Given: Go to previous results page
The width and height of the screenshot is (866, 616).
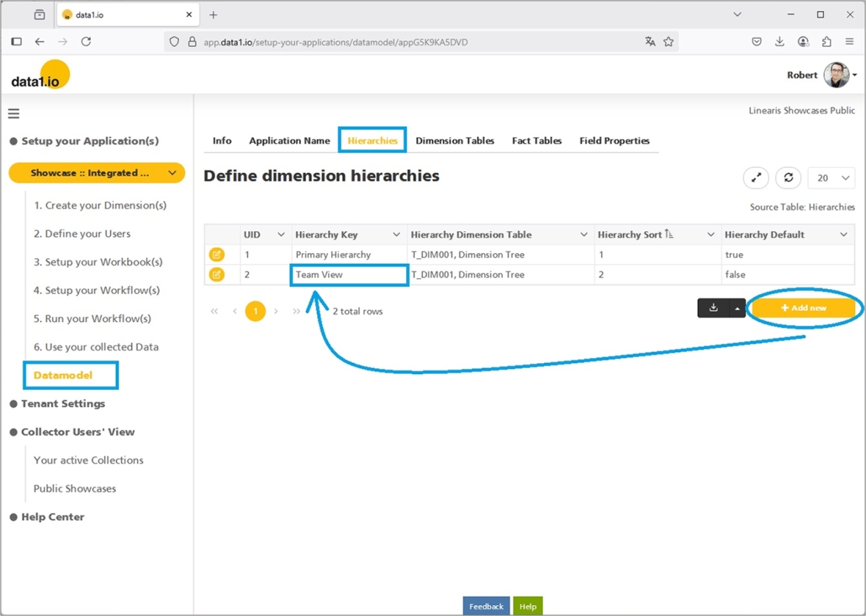Looking at the screenshot, I should tap(235, 311).
